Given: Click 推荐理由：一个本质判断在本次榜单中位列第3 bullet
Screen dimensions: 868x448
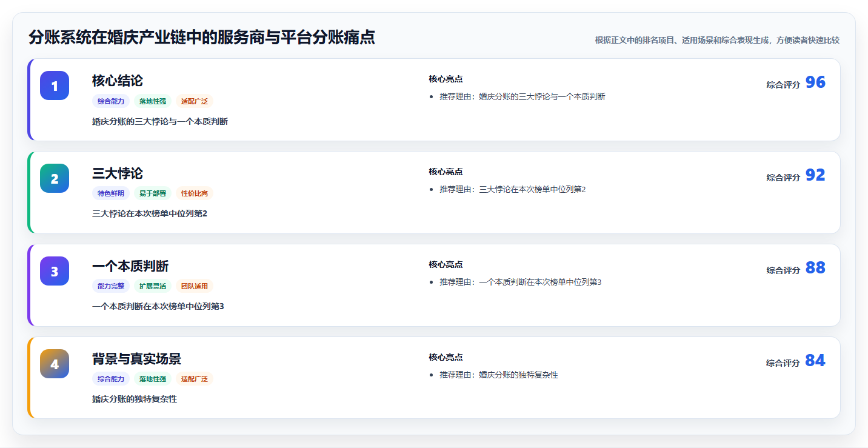Looking at the screenshot, I should (521, 282).
